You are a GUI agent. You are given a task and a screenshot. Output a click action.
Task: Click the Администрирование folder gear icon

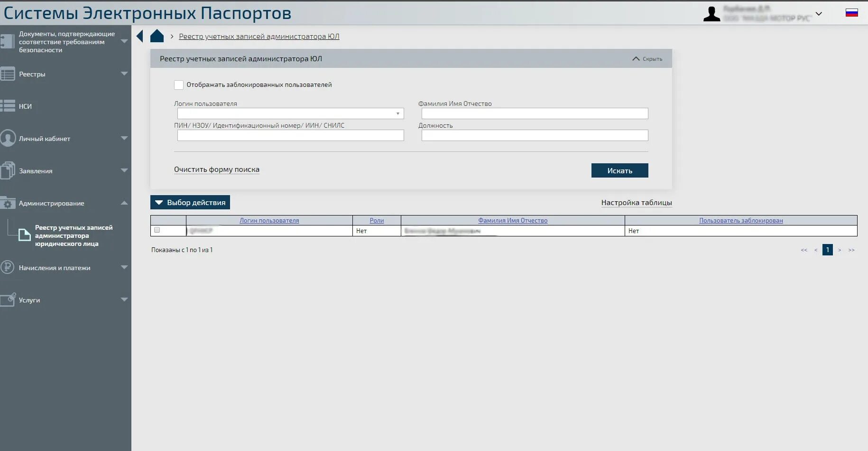coord(8,203)
